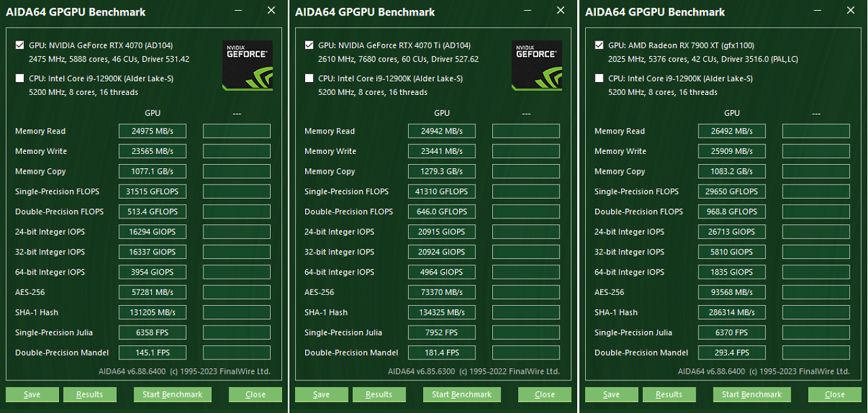Select the 25909 MB/s Memory Write value
This screenshot has width=868, height=413.
point(732,151)
